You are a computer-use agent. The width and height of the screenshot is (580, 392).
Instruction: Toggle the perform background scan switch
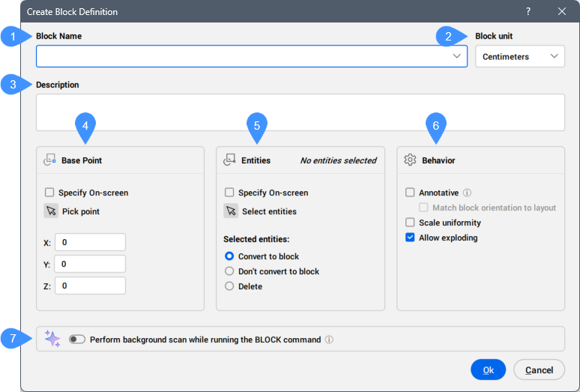coord(77,340)
